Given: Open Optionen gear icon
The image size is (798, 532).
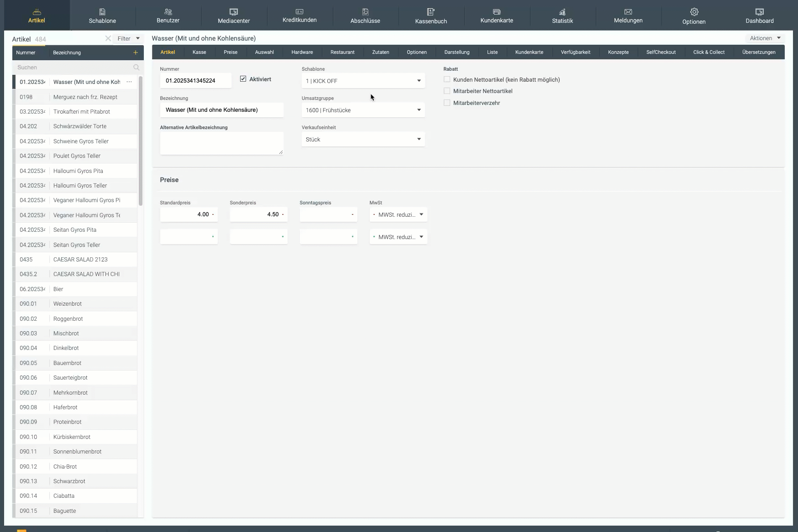Looking at the screenshot, I should 694,12.
